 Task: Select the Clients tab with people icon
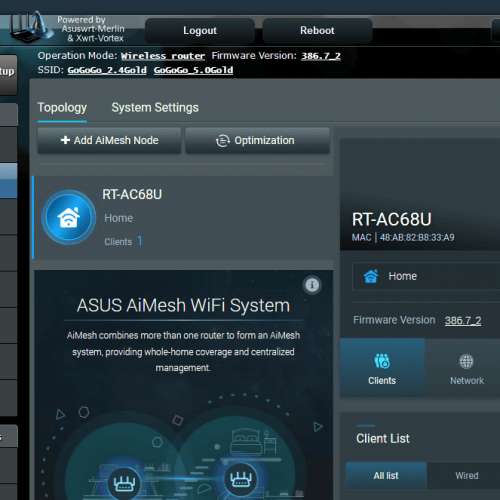(382, 368)
